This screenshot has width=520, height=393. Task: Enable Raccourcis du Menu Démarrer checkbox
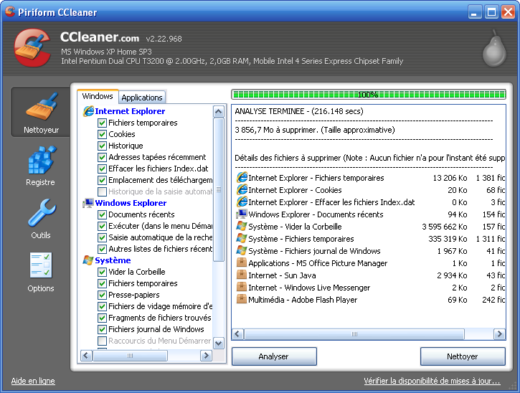pos(102,341)
